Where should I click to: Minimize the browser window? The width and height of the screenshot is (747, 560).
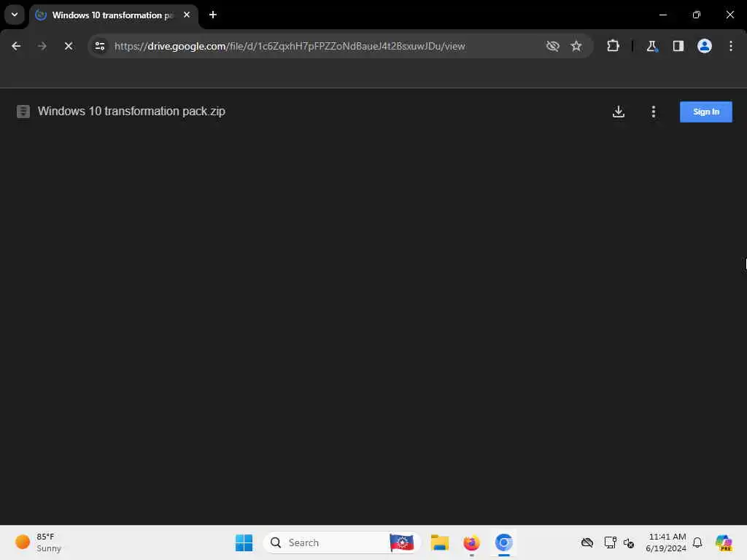663,15
